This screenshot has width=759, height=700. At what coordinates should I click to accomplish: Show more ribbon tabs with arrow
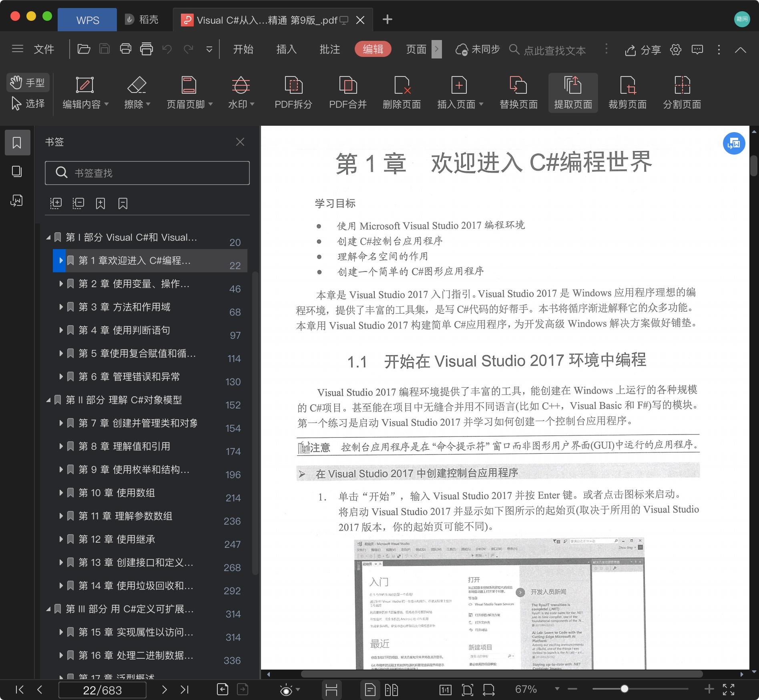click(x=437, y=49)
